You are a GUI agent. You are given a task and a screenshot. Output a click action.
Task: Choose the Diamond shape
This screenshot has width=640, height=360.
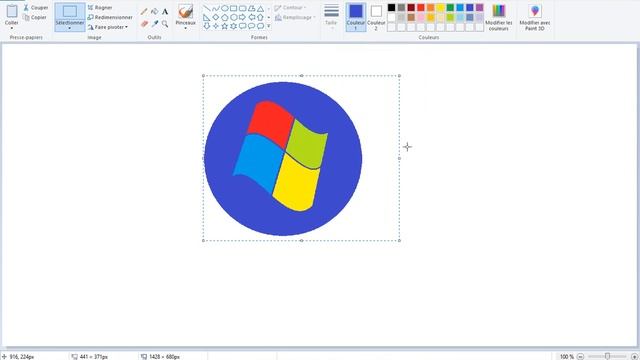tap(216, 17)
